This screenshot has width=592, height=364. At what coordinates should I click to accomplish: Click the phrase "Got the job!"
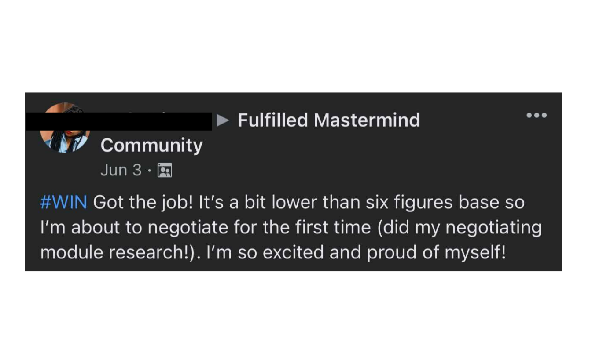pos(144,203)
